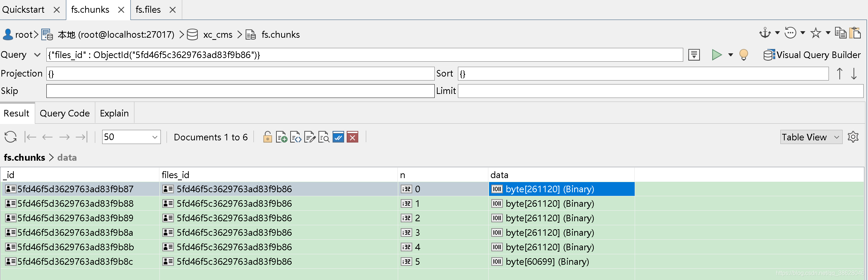This screenshot has height=280, width=868.
Task: Select files_id cell in row n=4
Action: pyautogui.click(x=279, y=247)
